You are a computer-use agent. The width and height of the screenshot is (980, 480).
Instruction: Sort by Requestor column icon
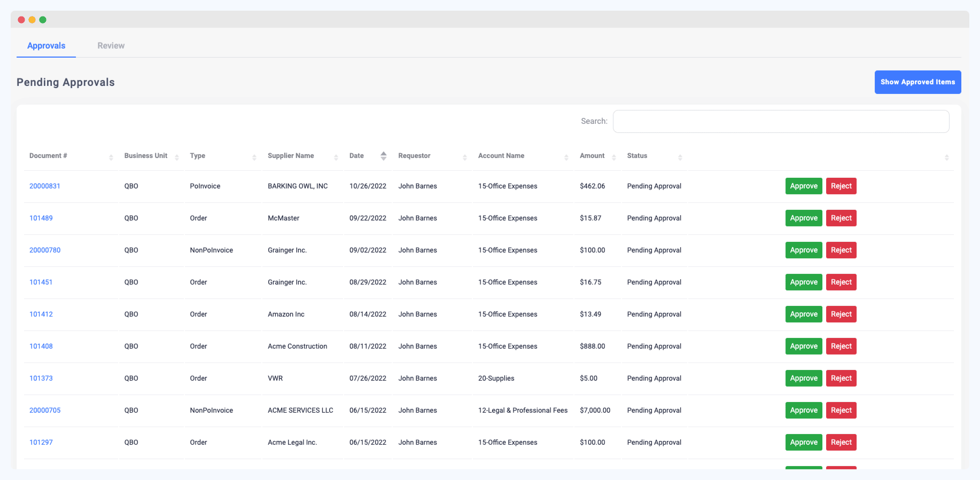click(x=465, y=158)
